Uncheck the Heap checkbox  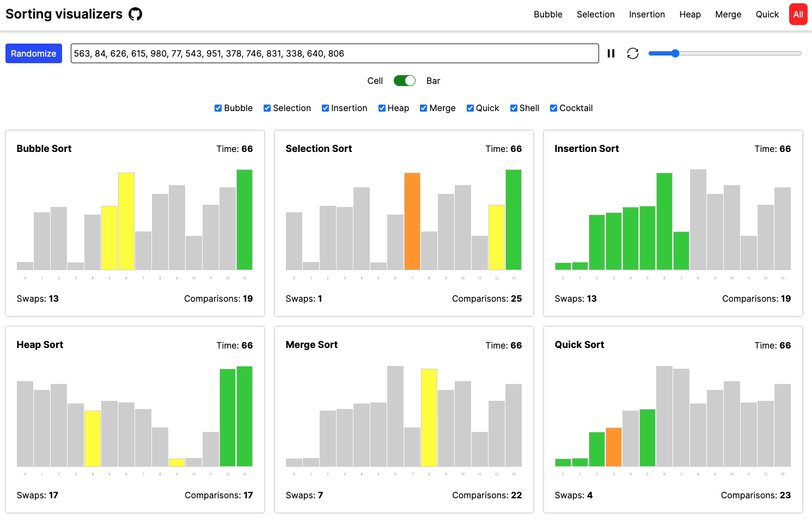point(382,108)
